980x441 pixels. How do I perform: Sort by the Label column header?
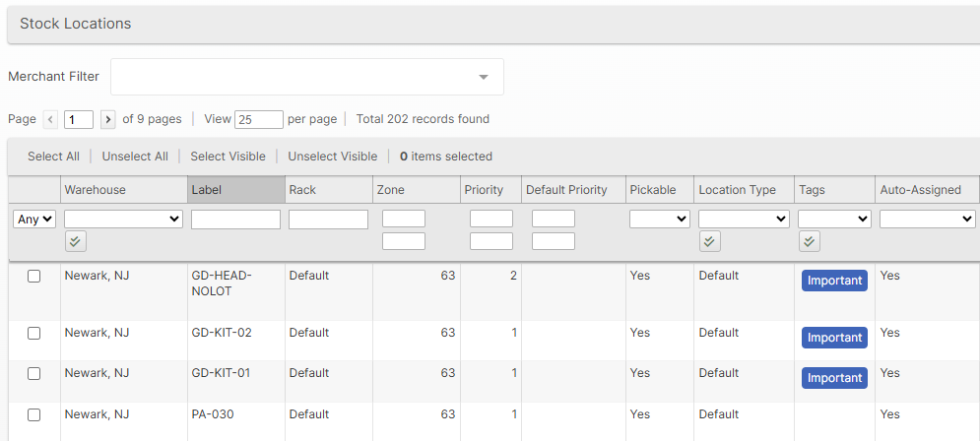[235, 190]
